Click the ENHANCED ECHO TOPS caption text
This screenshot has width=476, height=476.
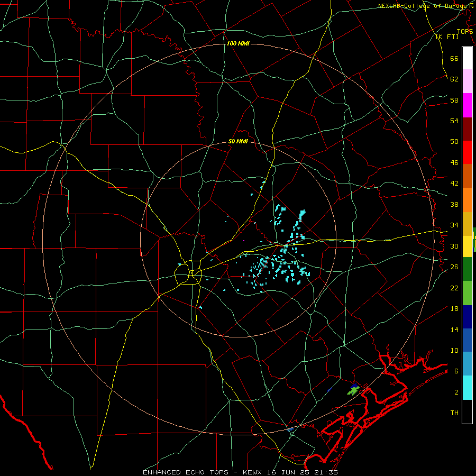click(186, 472)
